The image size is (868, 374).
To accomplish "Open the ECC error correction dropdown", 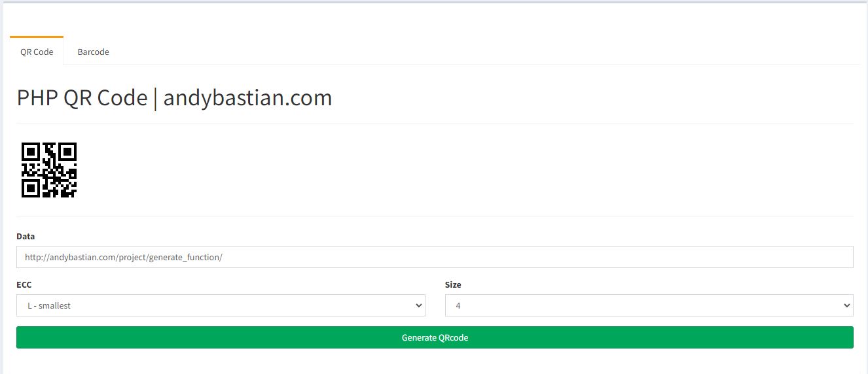I will 221,305.
